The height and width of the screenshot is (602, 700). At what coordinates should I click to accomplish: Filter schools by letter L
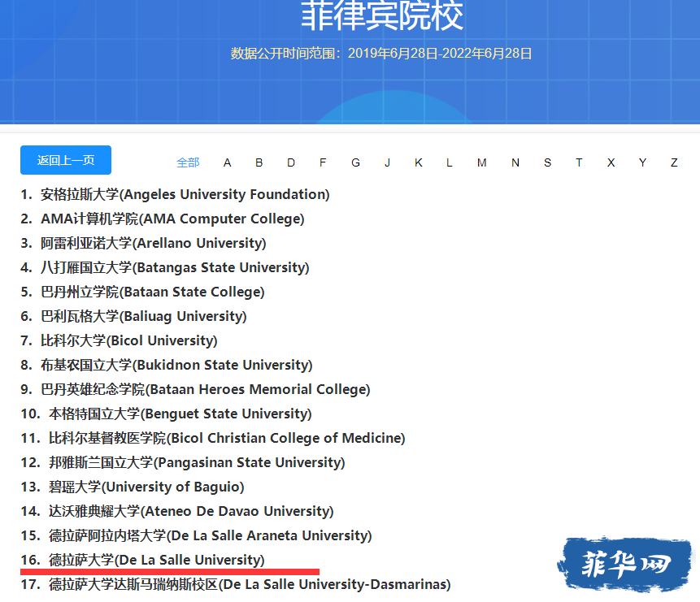(449, 162)
